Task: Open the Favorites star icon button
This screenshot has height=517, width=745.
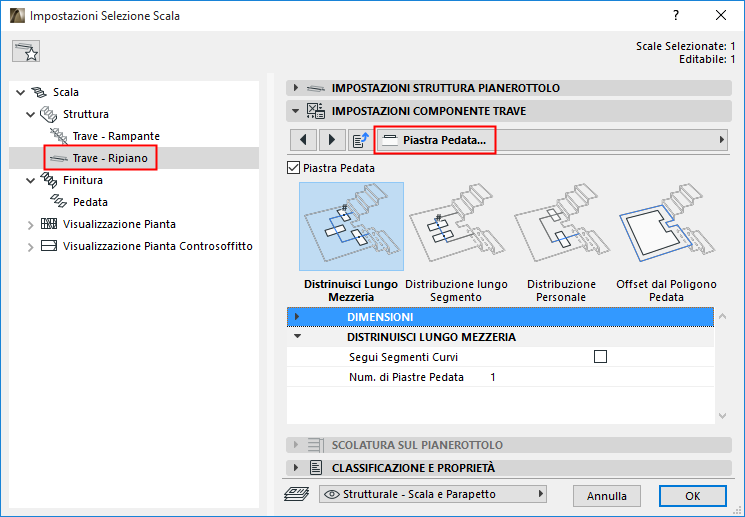Action: (26, 51)
